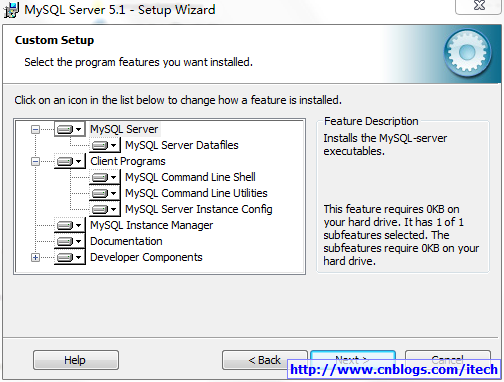The image size is (504, 382).
Task: Click the Help button
Action: pos(76,360)
